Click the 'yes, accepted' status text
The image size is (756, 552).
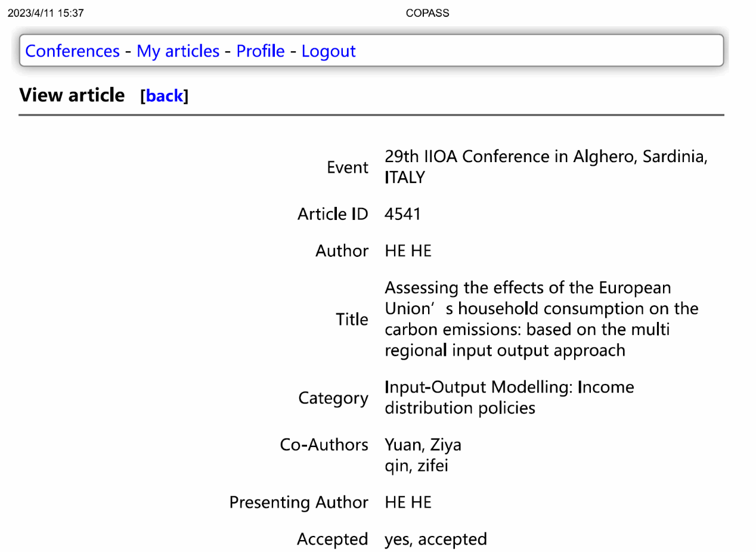coord(435,539)
